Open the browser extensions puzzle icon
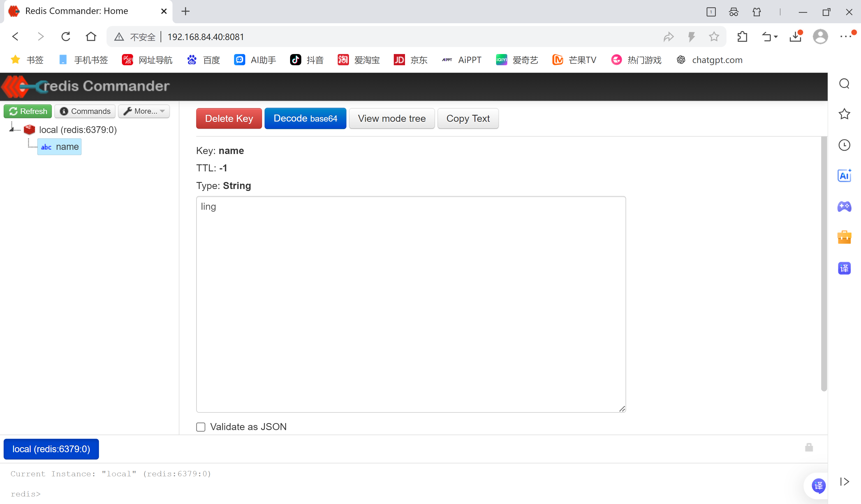 point(742,36)
